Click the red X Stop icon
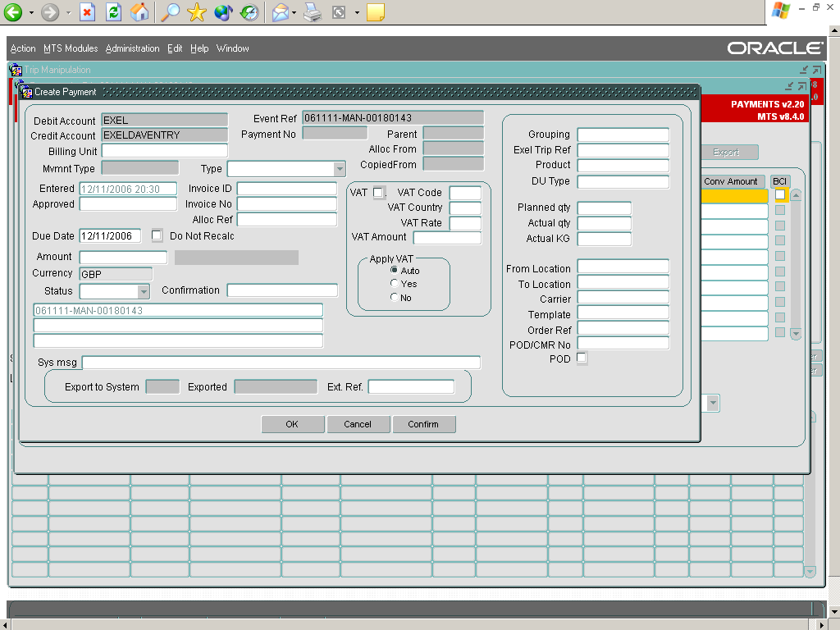The height and width of the screenshot is (630, 840). pyautogui.click(x=87, y=11)
